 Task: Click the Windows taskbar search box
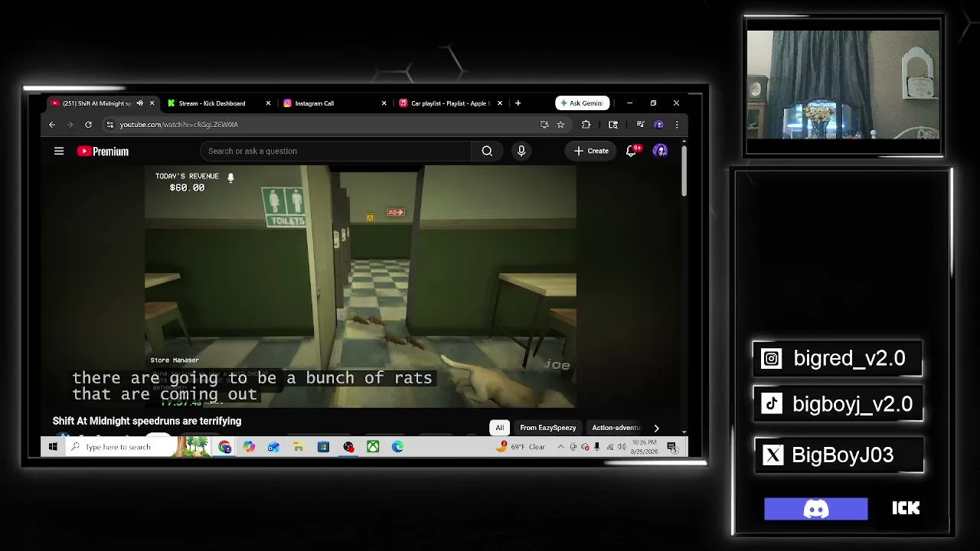click(x=120, y=447)
